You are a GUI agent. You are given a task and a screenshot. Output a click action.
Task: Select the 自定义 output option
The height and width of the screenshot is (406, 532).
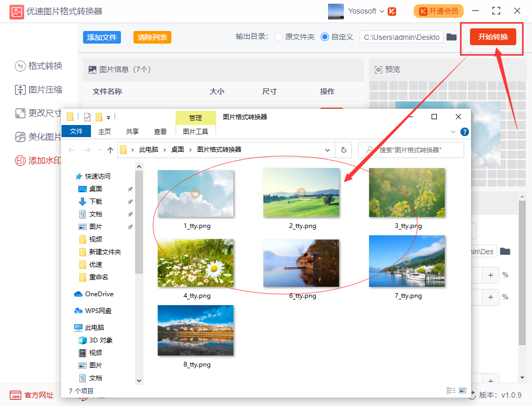coord(326,37)
